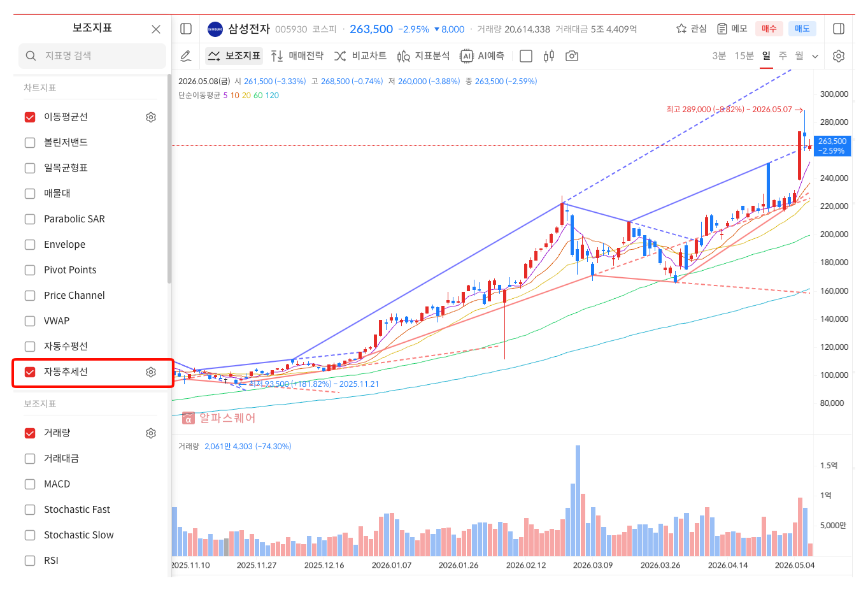This screenshot has width=868, height=590.
Task: Enable the Parabolic SAR checkbox
Action: 30,219
